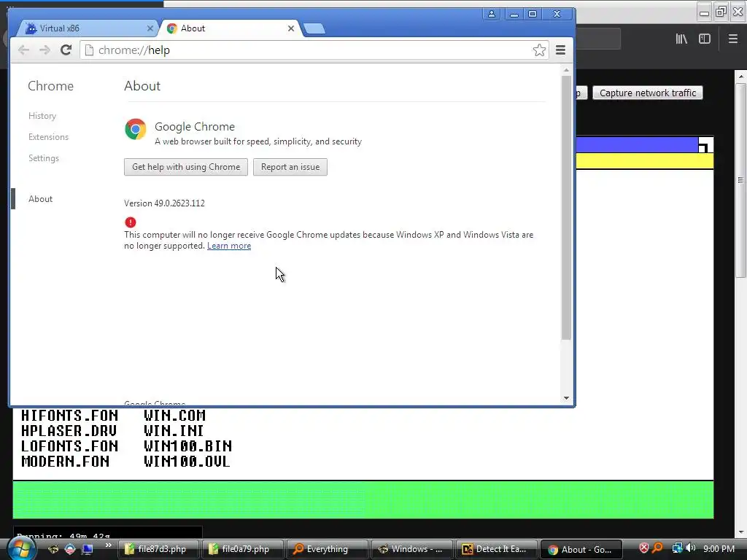
Task: Click Everything search tray icon
Action: [658, 548]
